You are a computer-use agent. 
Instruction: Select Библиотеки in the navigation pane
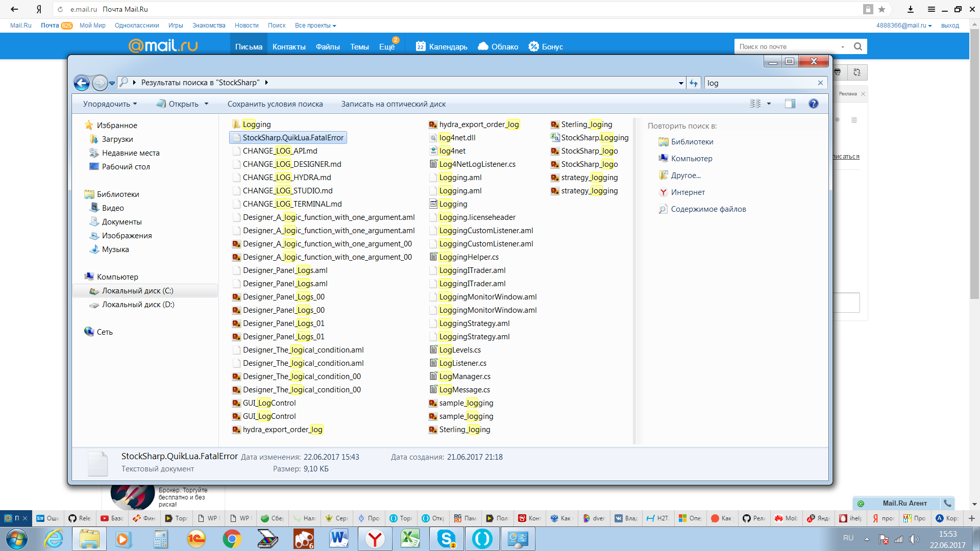pyautogui.click(x=118, y=194)
